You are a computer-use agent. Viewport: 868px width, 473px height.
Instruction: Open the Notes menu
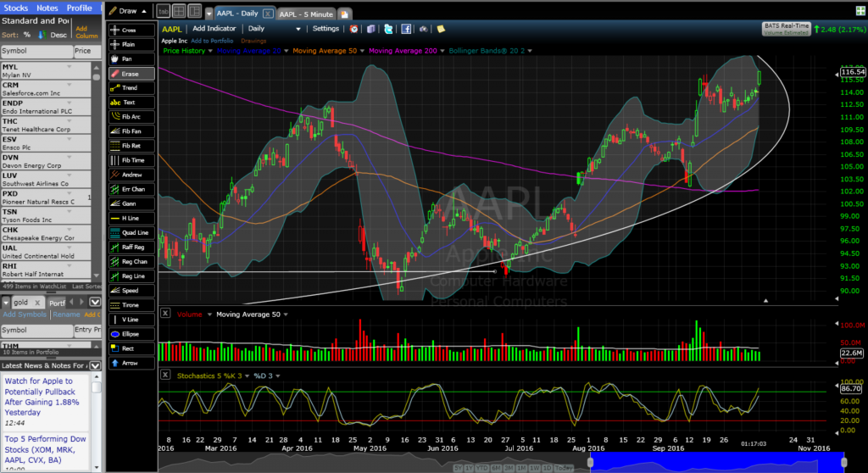coord(47,8)
